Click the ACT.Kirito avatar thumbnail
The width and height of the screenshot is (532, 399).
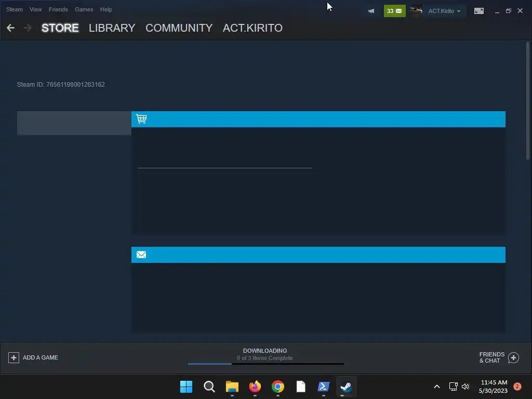416,11
